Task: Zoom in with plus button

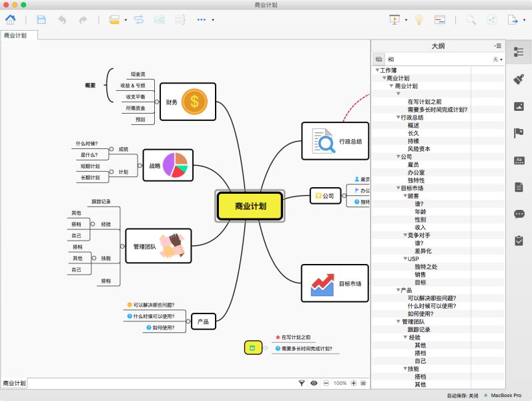Action: point(353,383)
